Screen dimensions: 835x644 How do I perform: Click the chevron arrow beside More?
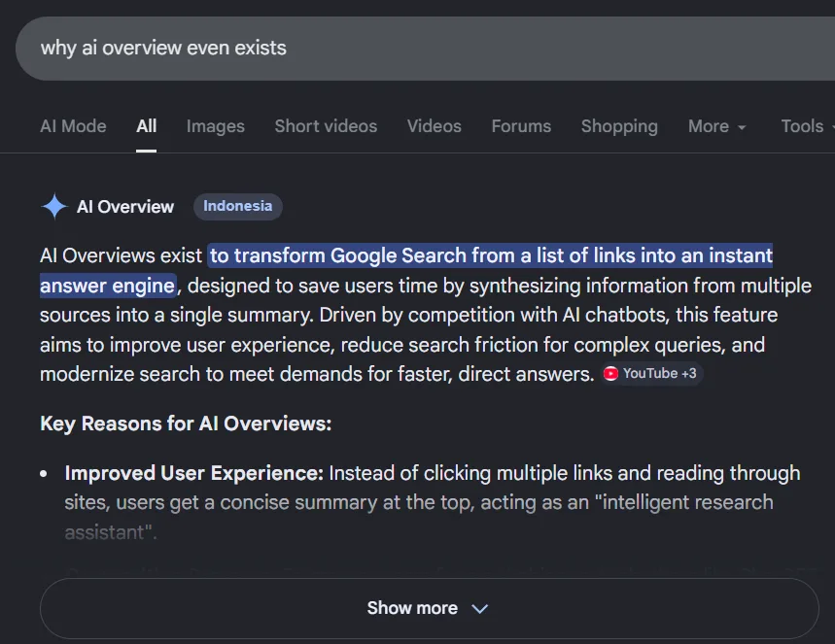742,127
